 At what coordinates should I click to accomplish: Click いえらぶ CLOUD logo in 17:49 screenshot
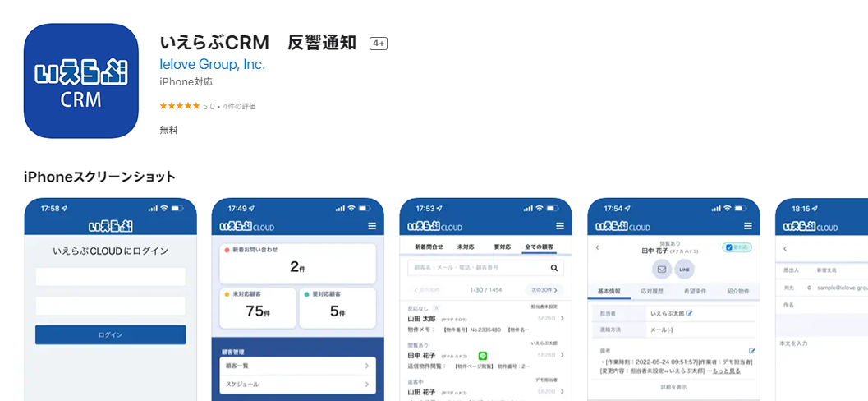(247, 226)
